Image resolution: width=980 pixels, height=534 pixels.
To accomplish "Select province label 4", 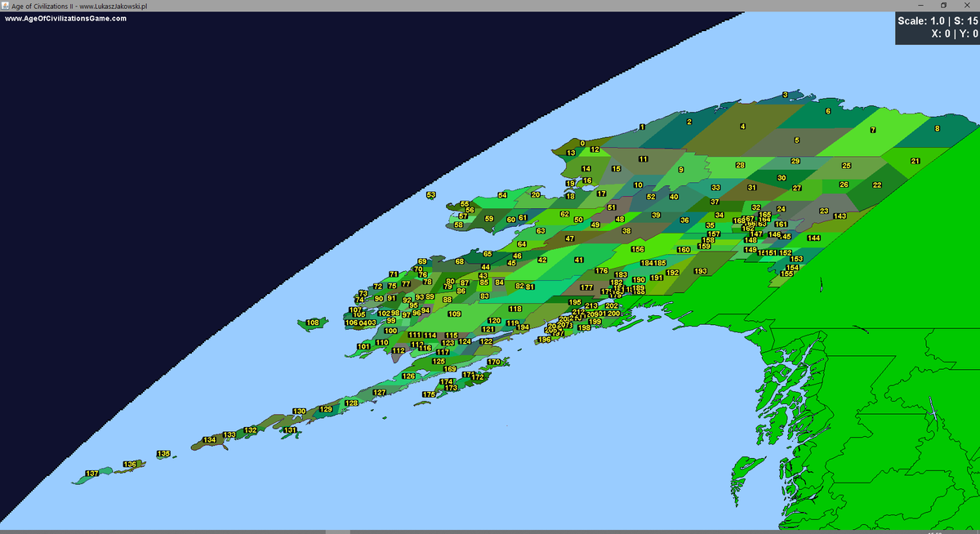I will coord(742,127).
